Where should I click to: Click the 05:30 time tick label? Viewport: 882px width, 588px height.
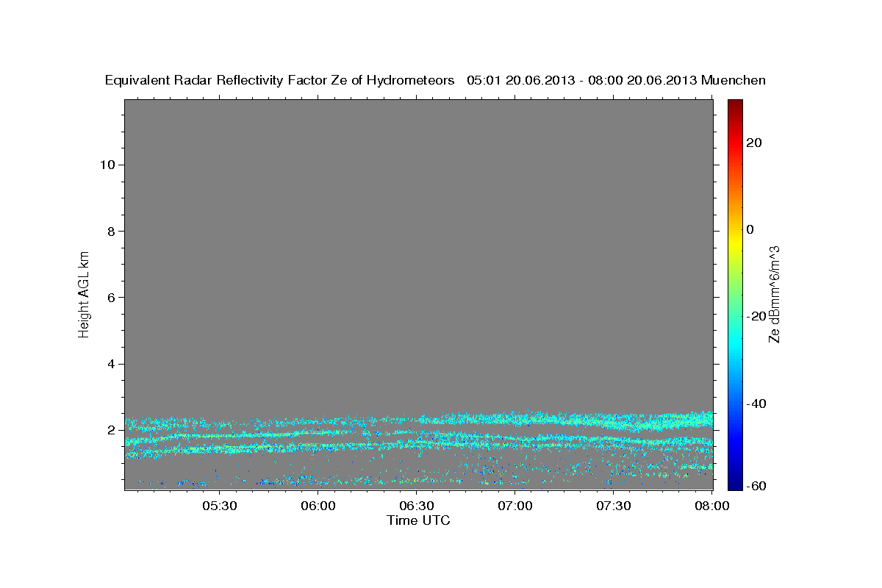[x=220, y=506]
